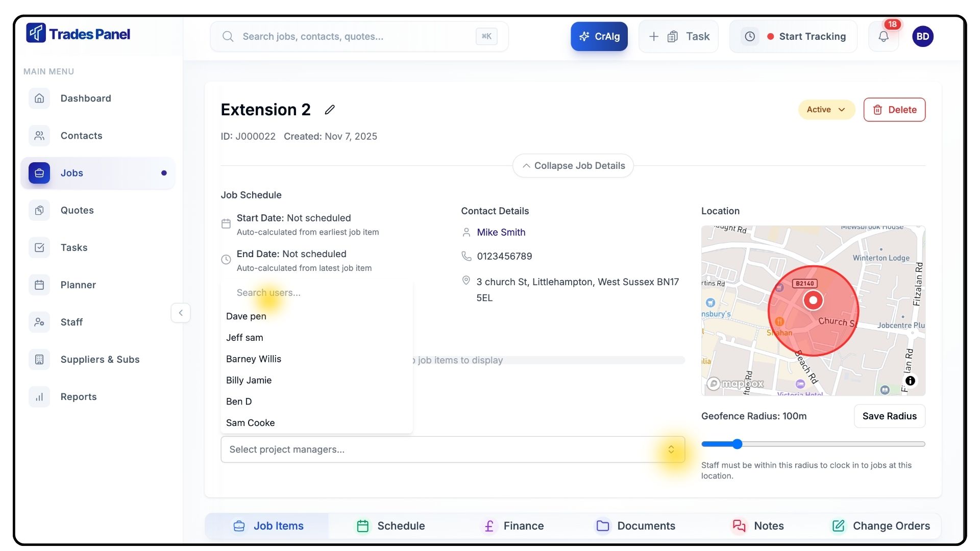Select Sam Cooke from user list
The width and height of the screenshot is (980, 551).
coord(250,423)
